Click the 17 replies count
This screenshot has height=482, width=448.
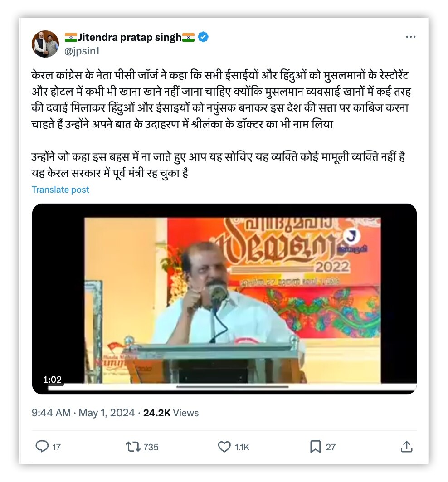pos(57,447)
